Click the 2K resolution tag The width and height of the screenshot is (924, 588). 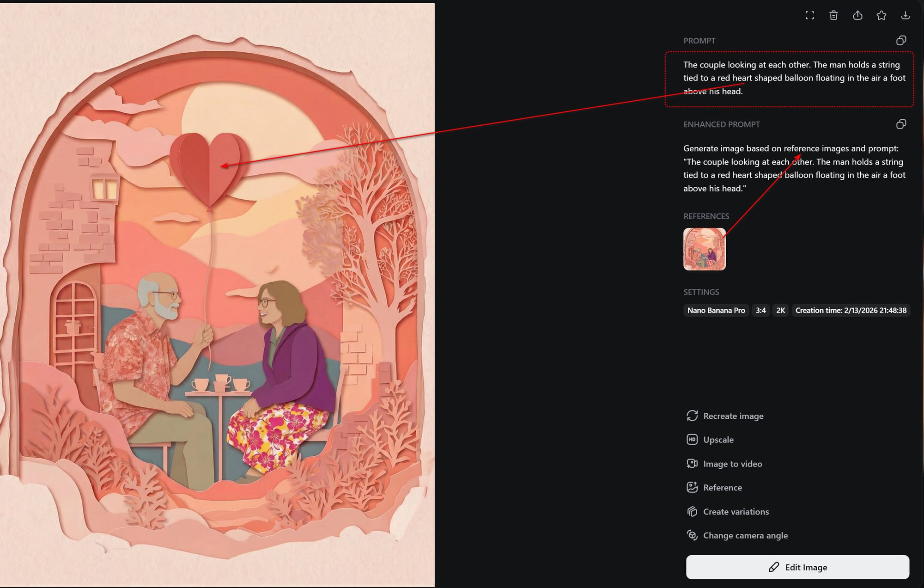(780, 311)
